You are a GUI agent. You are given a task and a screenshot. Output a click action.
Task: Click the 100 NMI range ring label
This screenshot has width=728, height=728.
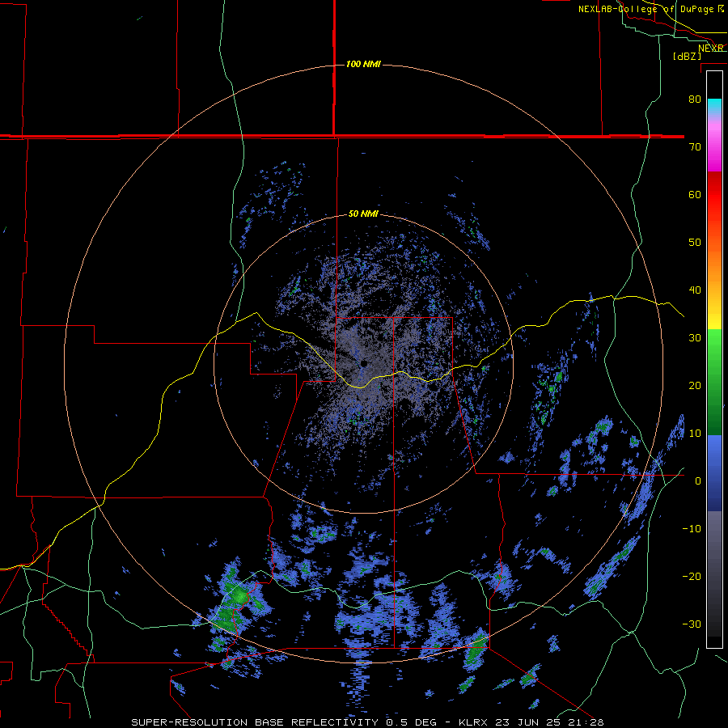click(363, 64)
